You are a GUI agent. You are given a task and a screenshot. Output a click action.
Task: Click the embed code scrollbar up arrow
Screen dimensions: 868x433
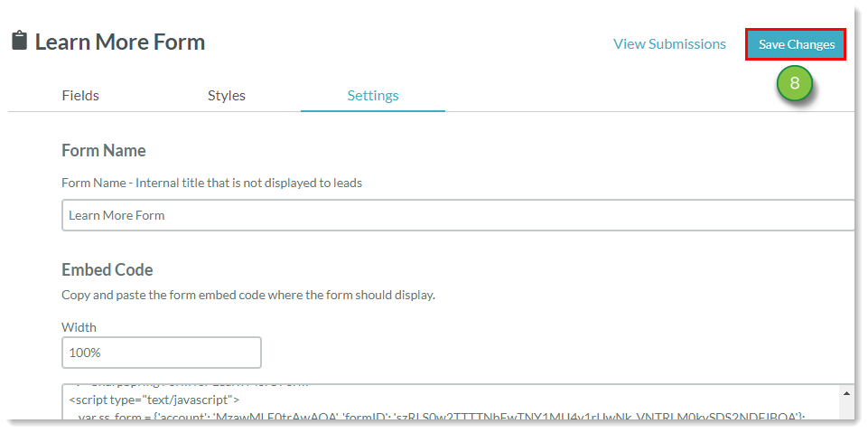pyautogui.click(x=847, y=393)
